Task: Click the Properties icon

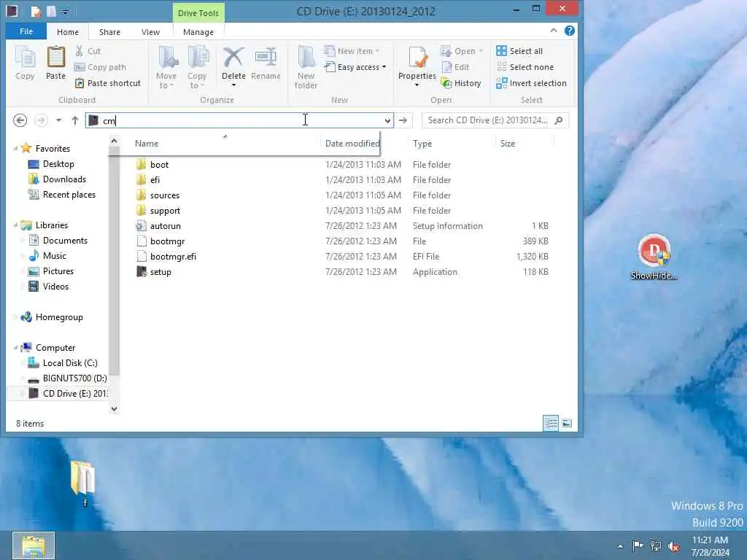Action: coord(417,58)
